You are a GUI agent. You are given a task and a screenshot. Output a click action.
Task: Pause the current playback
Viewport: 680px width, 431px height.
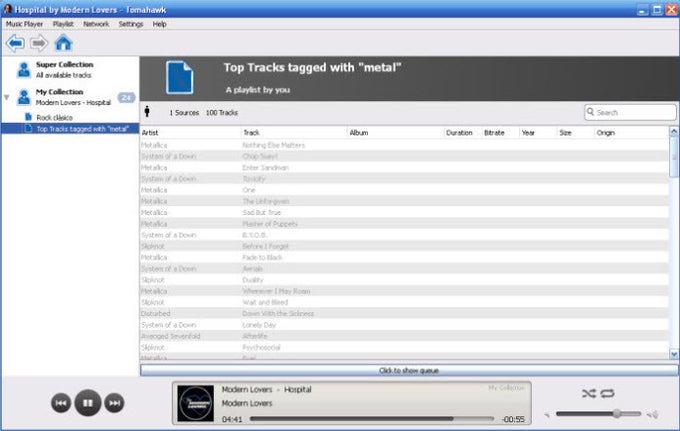(88, 403)
